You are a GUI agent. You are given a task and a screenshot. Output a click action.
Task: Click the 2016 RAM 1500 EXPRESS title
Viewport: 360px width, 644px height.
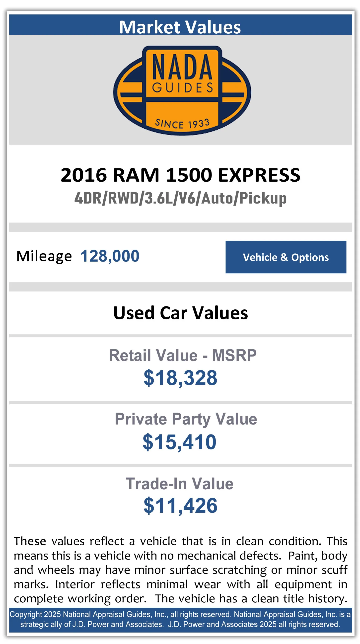(181, 175)
